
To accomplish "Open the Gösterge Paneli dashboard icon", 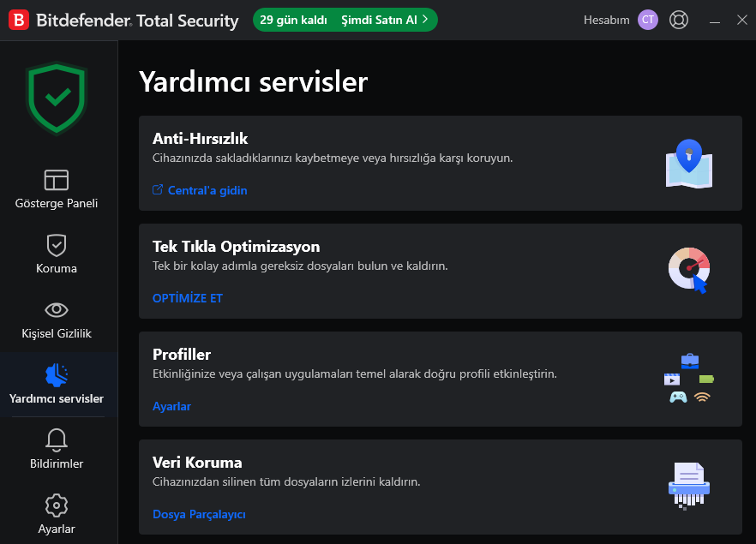I will [57, 180].
